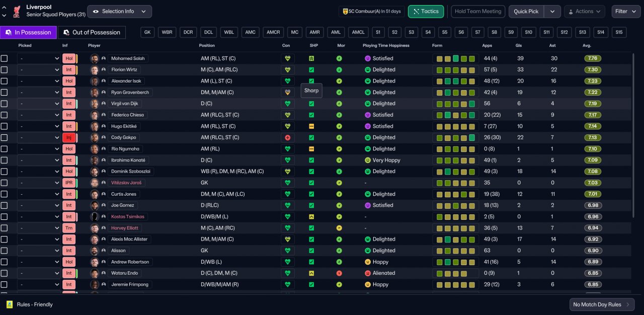The height and width of the screenshot is (315, 644).
Task: Switch to the Out of Possession tab
Action: tap(92, 32)
